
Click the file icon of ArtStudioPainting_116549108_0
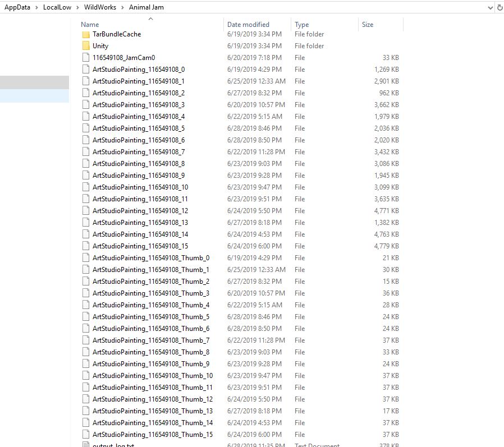click(86, 70)
